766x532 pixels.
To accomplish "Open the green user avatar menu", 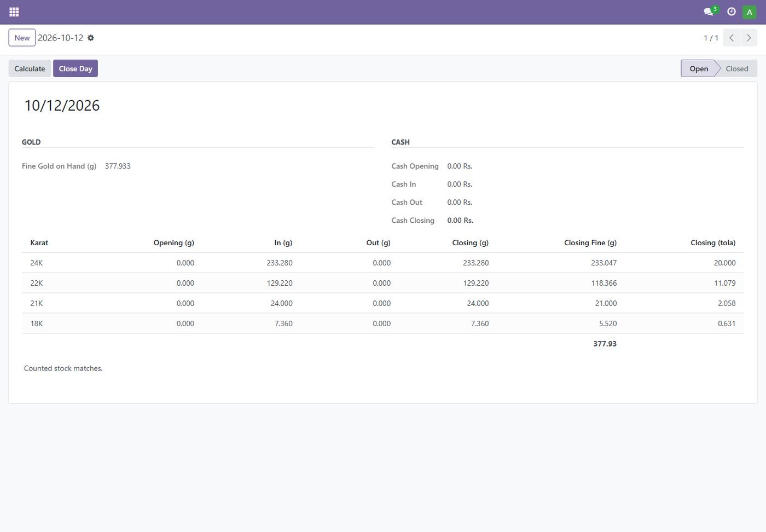I will 750,12.
